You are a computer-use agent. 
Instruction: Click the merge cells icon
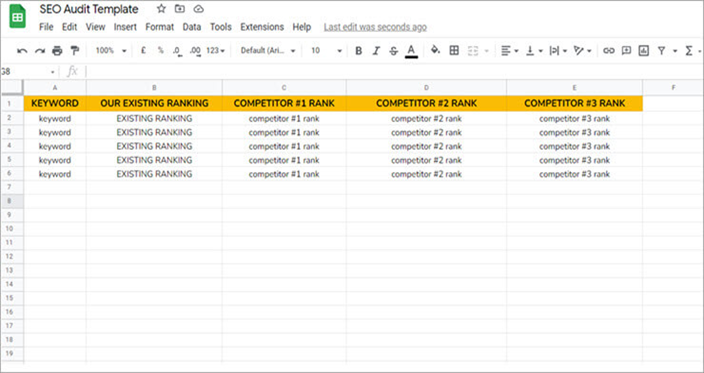point(473,51)
